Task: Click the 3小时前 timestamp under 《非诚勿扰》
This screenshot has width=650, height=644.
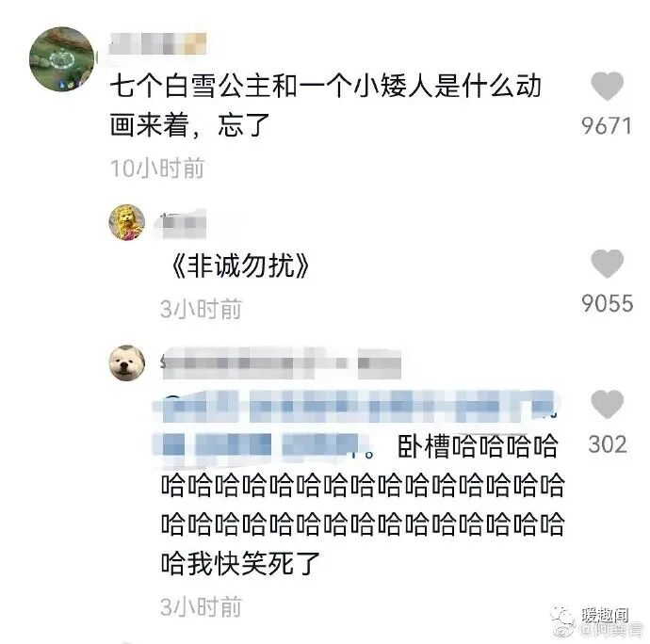Action: (x=201, y=309)
